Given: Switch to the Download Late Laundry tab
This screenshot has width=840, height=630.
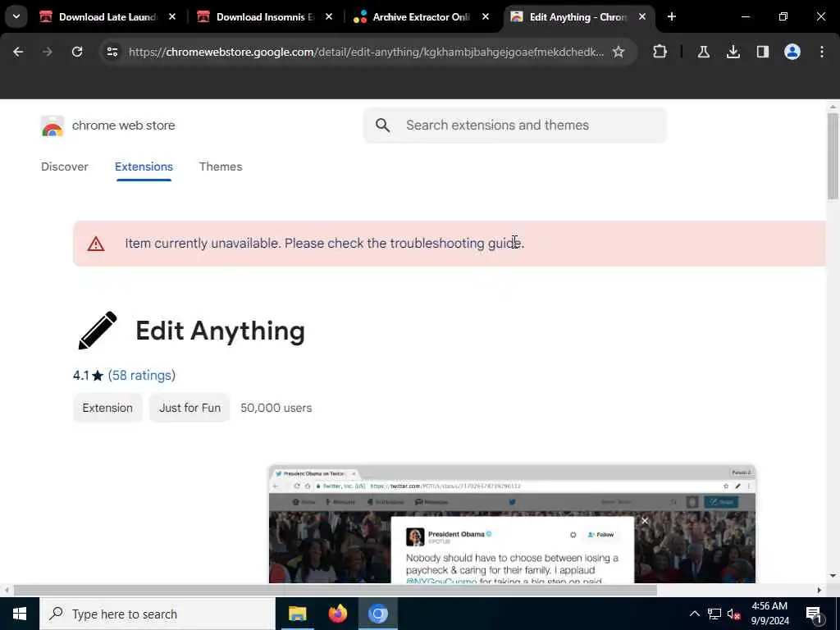Looking at the screenshot, I should coord(107,16).
